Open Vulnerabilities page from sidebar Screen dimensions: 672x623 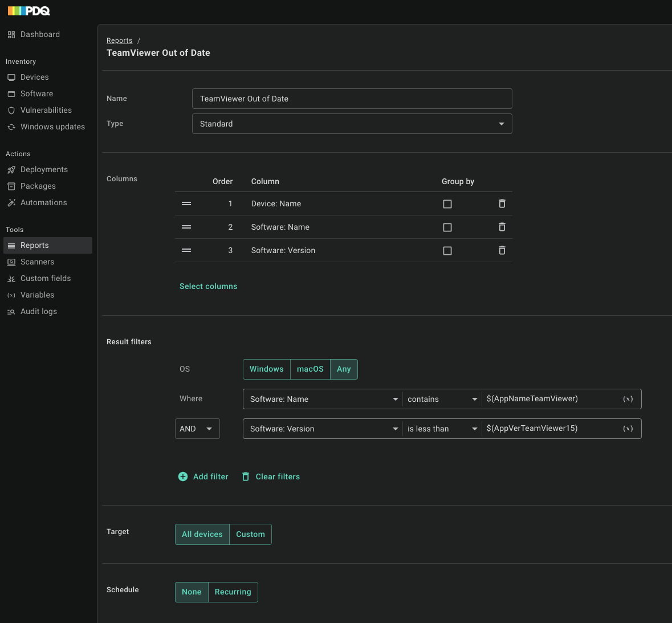pyautogui.click(x=46, y=111)
